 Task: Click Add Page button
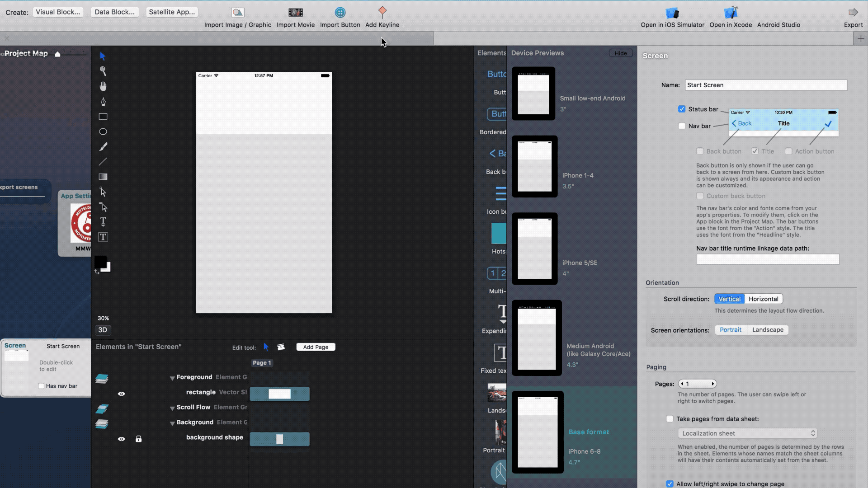coord(316,347)
